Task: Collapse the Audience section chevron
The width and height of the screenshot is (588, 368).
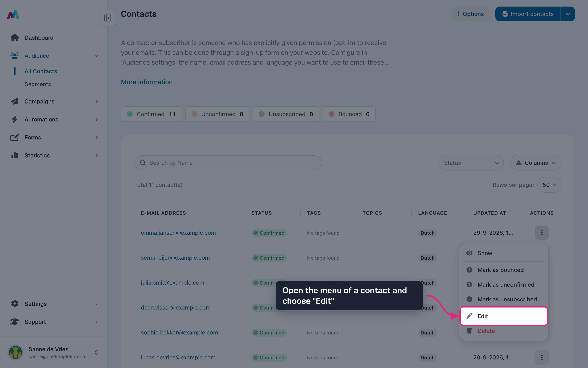Action: (96, 56)
